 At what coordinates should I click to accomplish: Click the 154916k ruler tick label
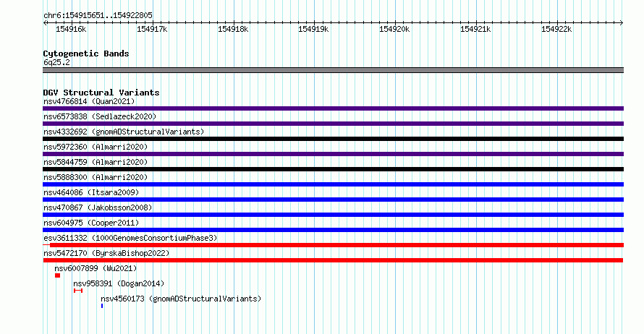pos(71,29)
